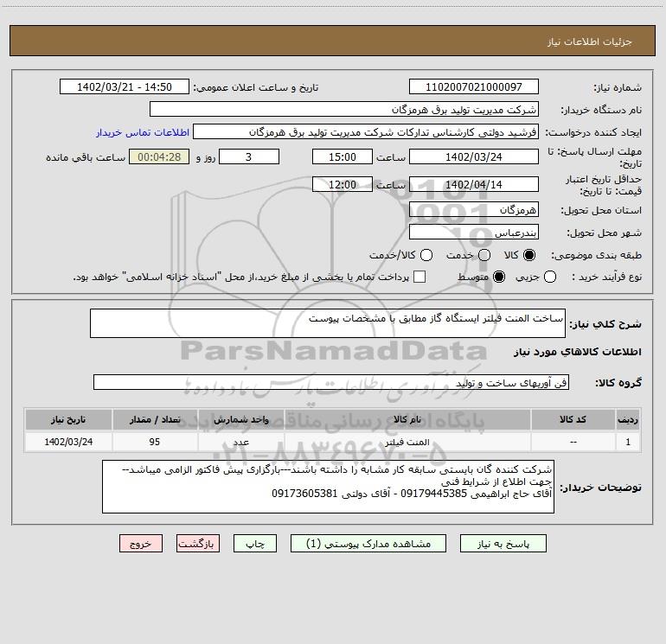Click the پاسخ به نیاز button
This screenshot has width=666, height=644.
(x=503, y=544)
